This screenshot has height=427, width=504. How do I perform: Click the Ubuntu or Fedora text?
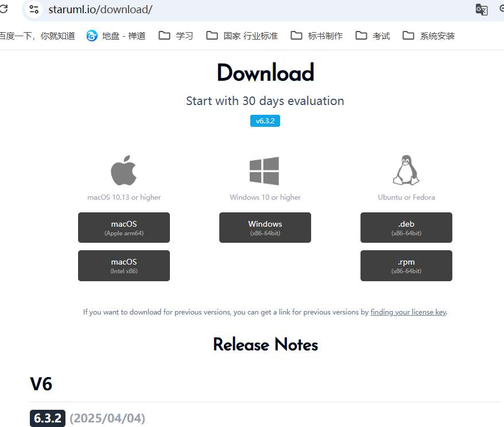point(406,197)
